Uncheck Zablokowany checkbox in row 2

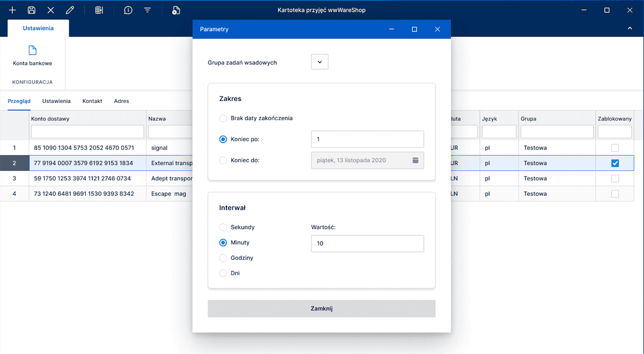(615, 163)
